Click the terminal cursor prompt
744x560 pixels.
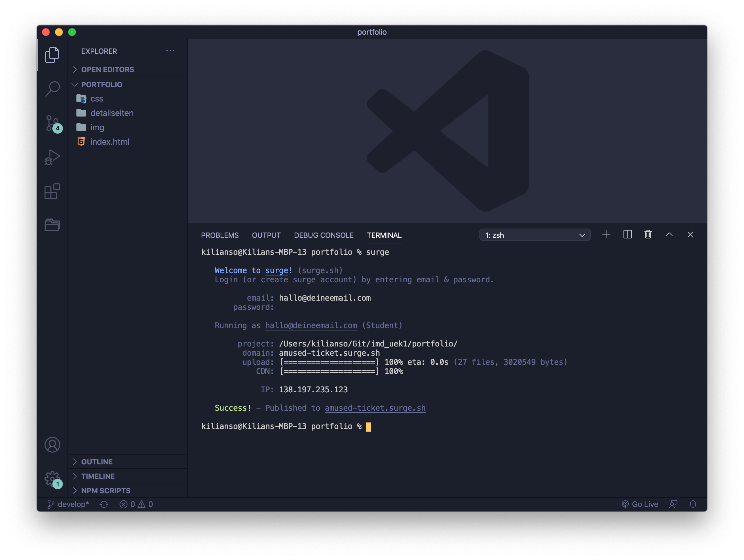pos(368,427)
